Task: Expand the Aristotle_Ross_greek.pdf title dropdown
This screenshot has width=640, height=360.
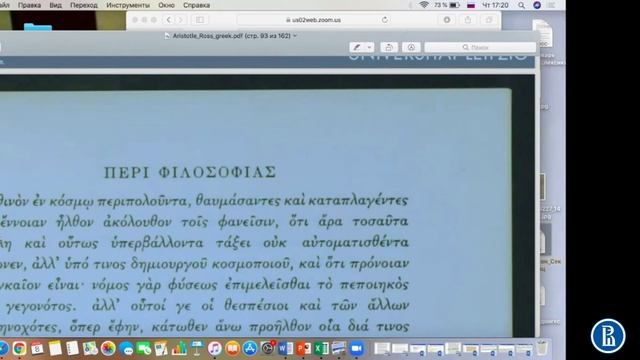Action: 295,36
